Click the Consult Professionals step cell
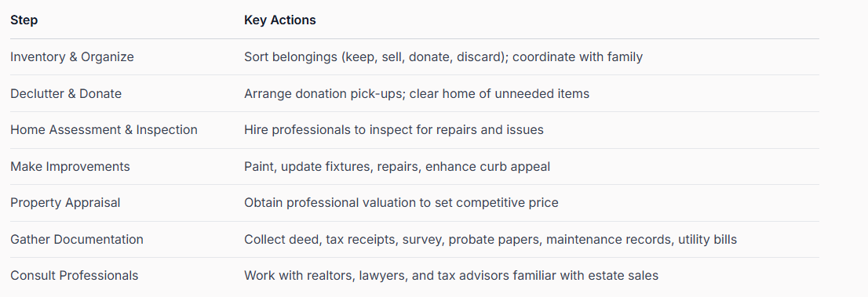 pos(75,275)
